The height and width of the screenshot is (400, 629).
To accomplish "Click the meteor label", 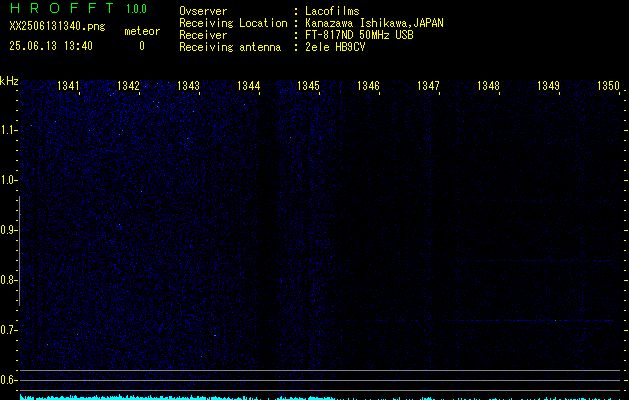I will click(142, 31).
